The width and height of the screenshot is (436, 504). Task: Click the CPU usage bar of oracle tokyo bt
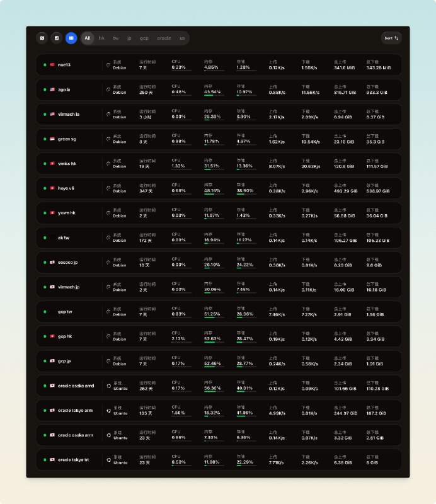point(181,466)
